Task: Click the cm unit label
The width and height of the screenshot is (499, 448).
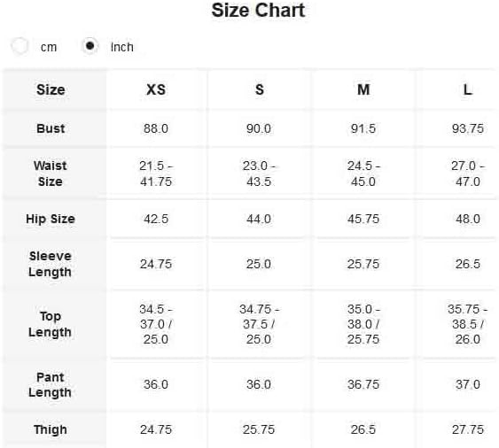Action: click(49, 48)
